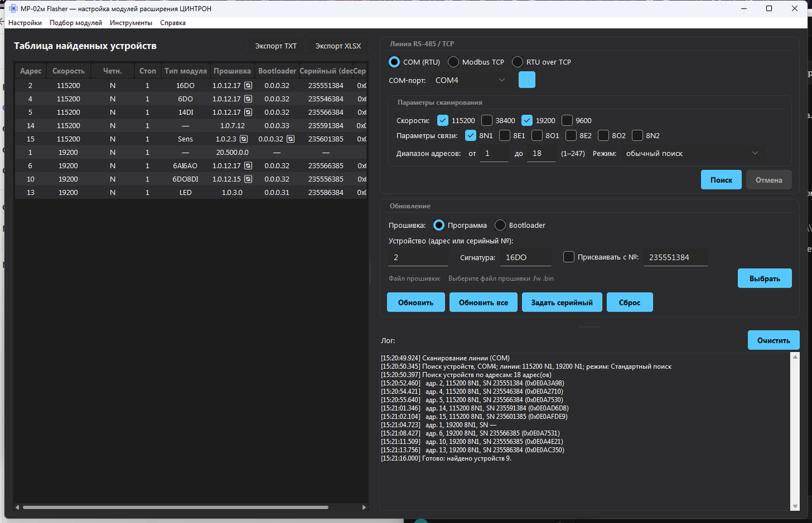The height and width of the screenshot is (523, 812).
Task: Uncheck the 115200 speed checkbox
Action: coord(443,121)
